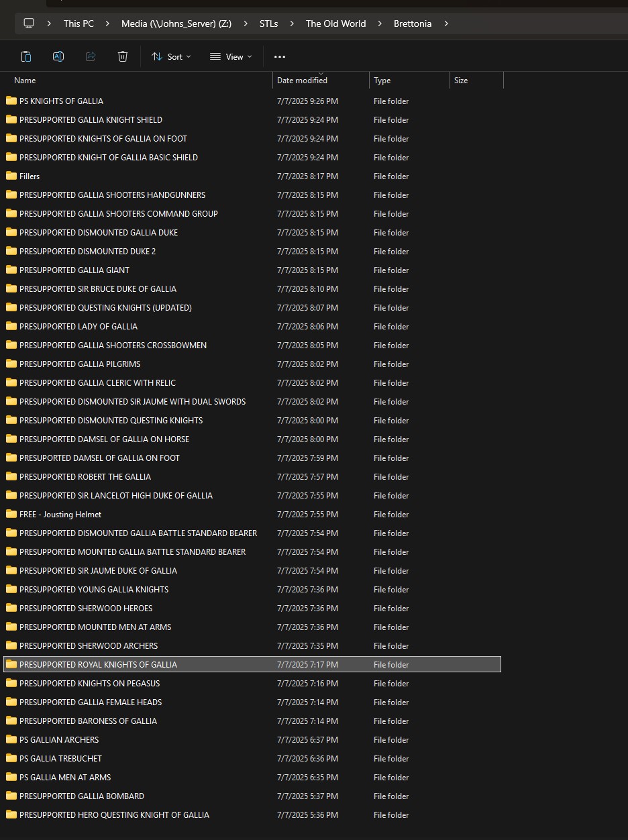The width and height of the screenshot is (628, 840).
Task: Select PRESUPPORTED QUESTING KNIGHTS (UPDATED) folder
Action: (105, 307)
